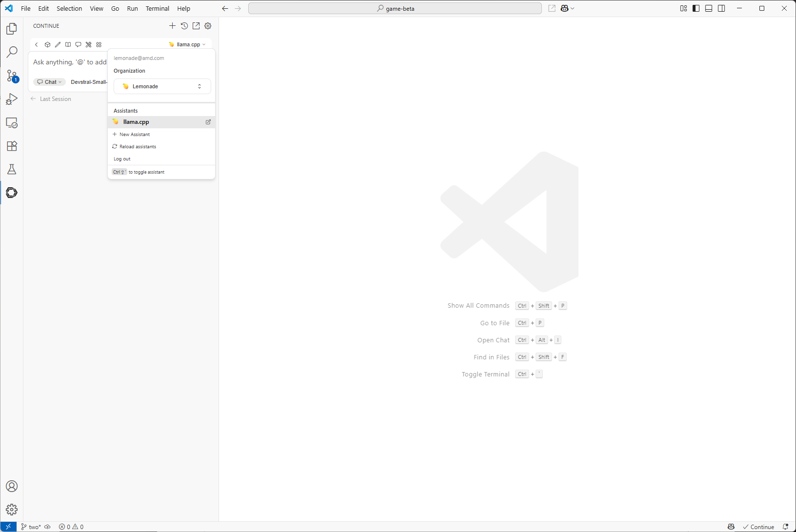796x532 pixels.
Task: Open the Copilot title bar dropdown arrow
Action: click(x=573, y=8)
